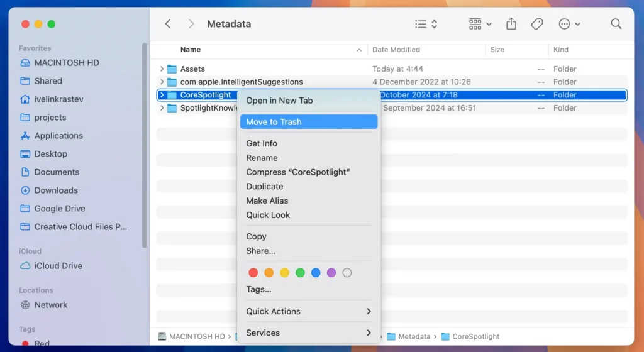
Task: Open Services submenu
Action: point(309,333)
